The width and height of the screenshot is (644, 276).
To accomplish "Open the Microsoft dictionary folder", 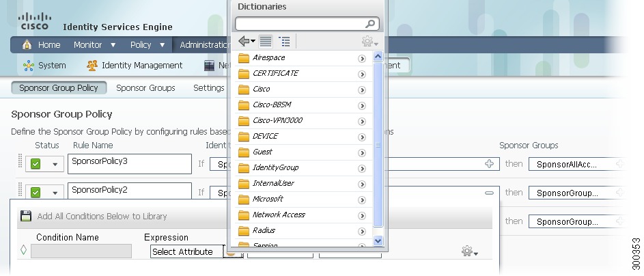I will click(303, 199).
